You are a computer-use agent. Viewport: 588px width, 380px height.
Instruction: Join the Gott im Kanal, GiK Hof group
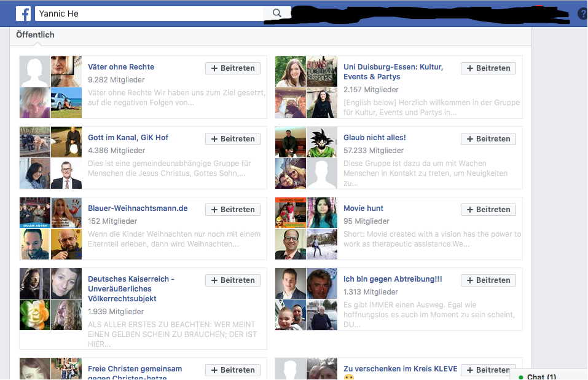[233, 139]
